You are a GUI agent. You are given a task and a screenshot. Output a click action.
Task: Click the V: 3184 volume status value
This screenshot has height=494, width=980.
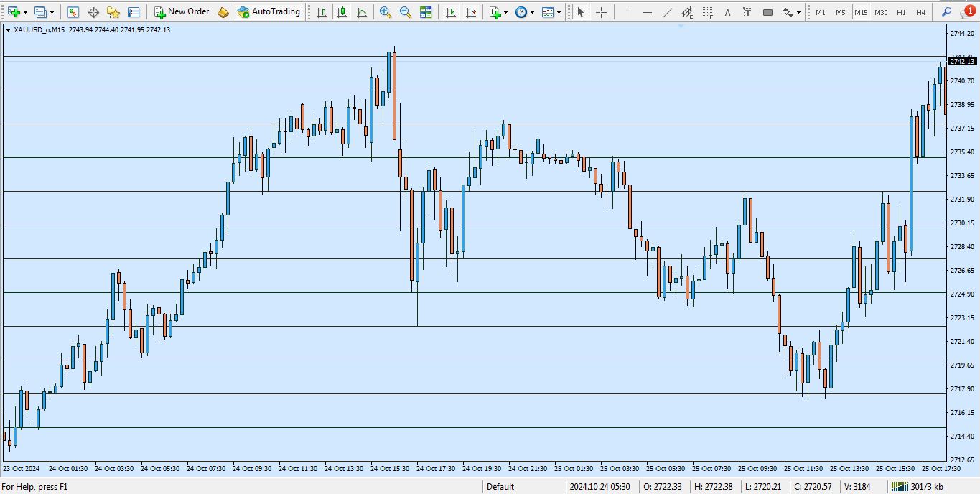tap(857, 487)
